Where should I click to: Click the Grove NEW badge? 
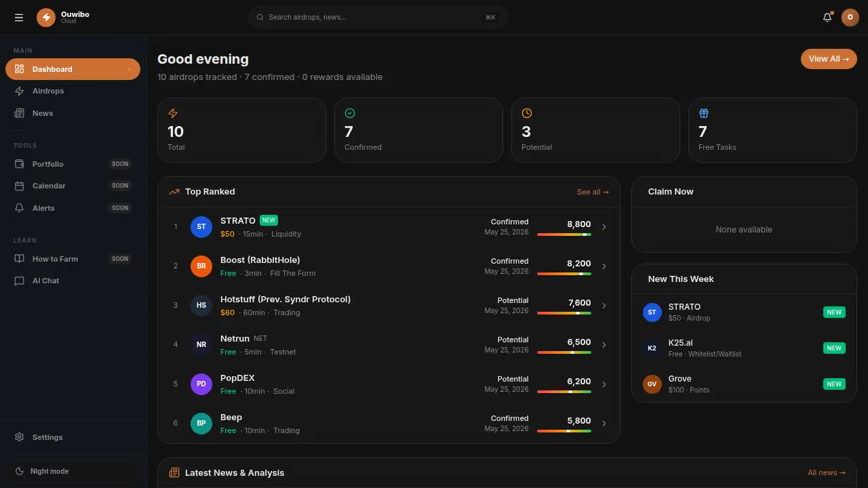pyautogui.click(x=834, y=384)
